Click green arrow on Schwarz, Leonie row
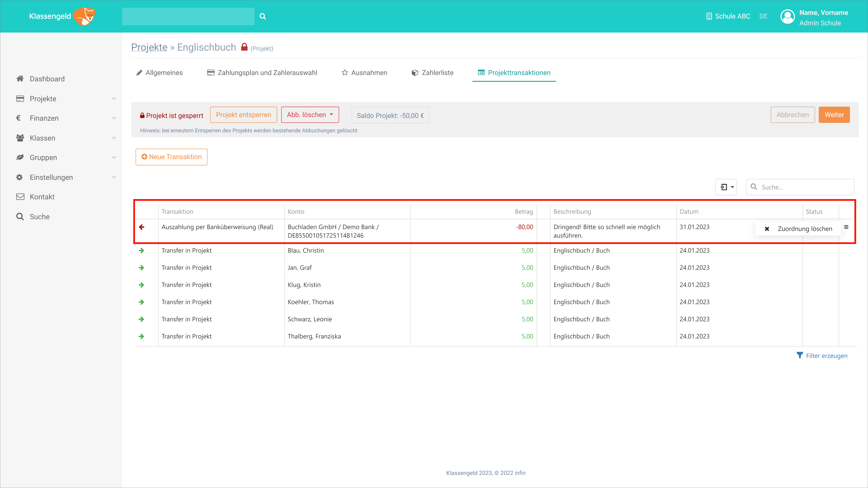The image size is (868, 488). click(142, 319)
